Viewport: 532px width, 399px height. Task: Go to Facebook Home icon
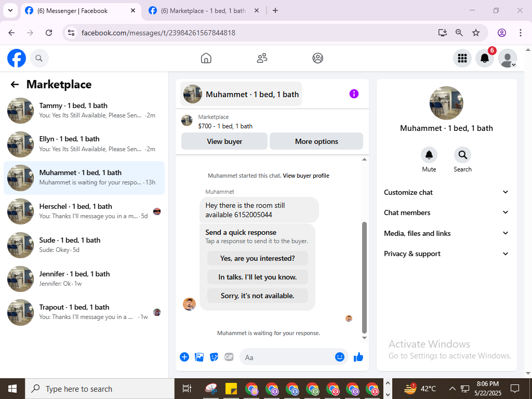pyautogui.click(x=206, y=58)
